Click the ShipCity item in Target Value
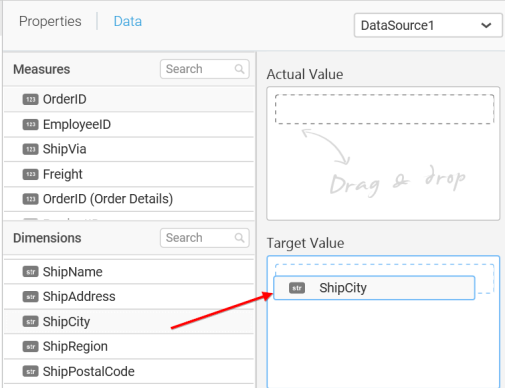Image resolution: width=505 pixels, height=388 pixels. [374, 288]
